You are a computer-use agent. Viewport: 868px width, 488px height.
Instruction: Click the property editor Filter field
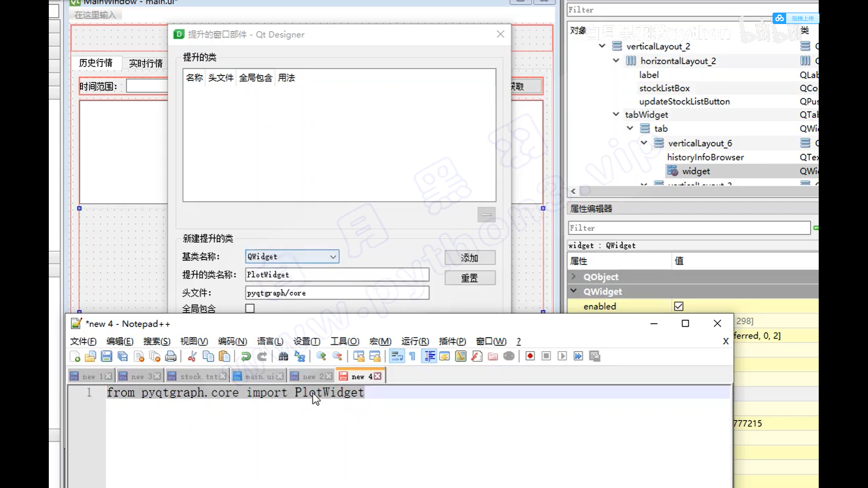tap(687, 228)
